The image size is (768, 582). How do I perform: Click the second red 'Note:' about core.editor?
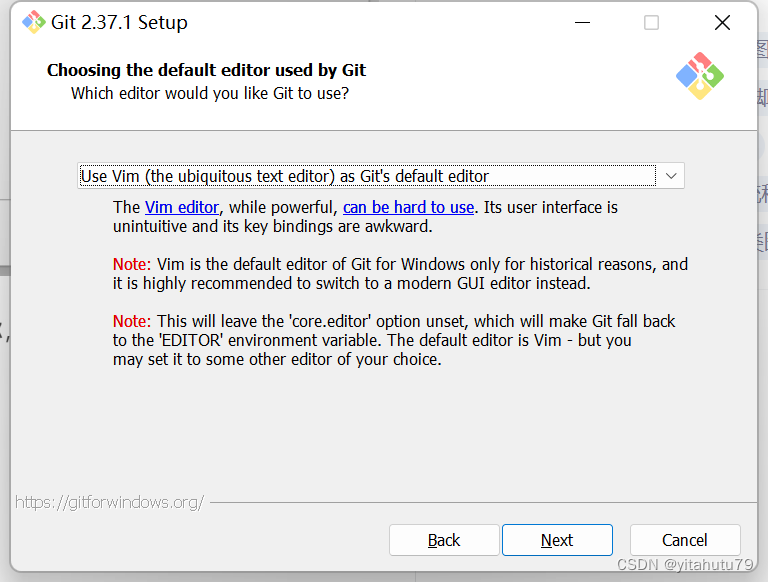coord(132,321)
